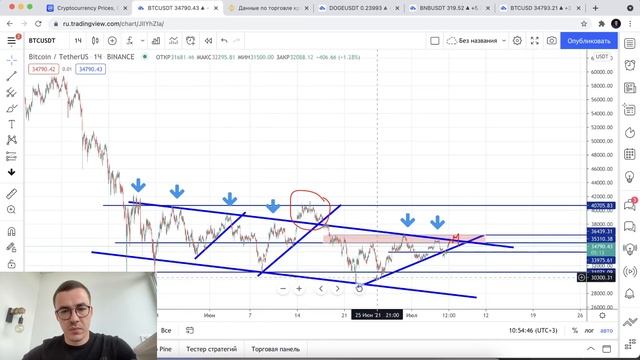Open the calendar panel icon
640x360 pixels.
pos(630,154)
